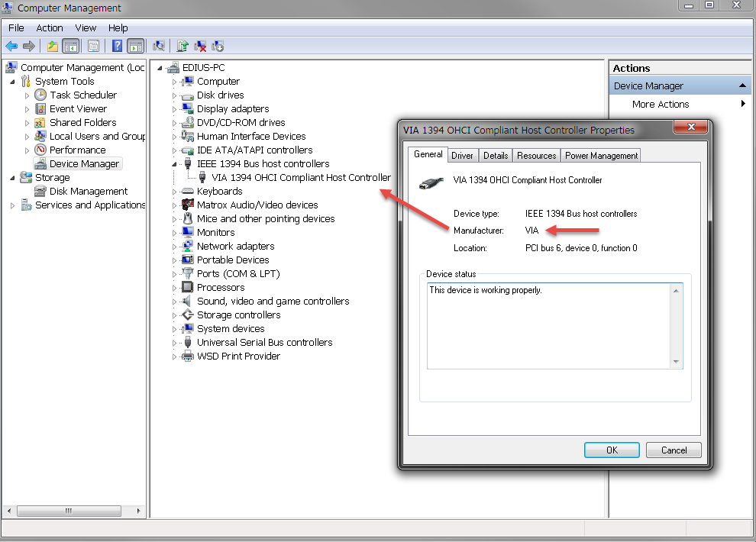This screenshot has height=542, width=756.
Task: Select Disk Management in the tree
Action: point(88,192)
